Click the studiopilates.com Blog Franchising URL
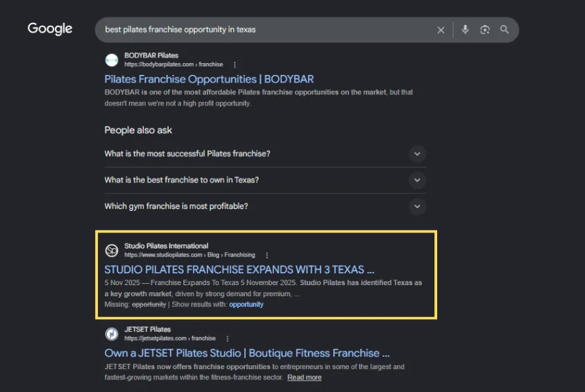585x392 pixels. coord(189,255)
